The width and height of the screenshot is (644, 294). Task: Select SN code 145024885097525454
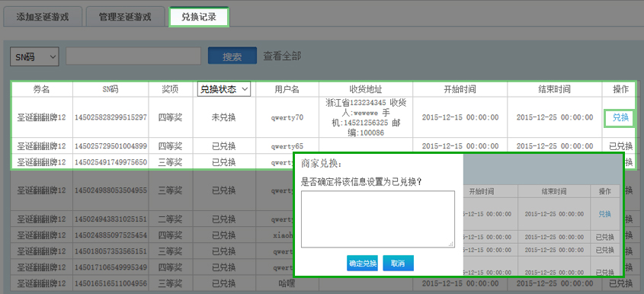pyautogui.click(x=111, y=235)
